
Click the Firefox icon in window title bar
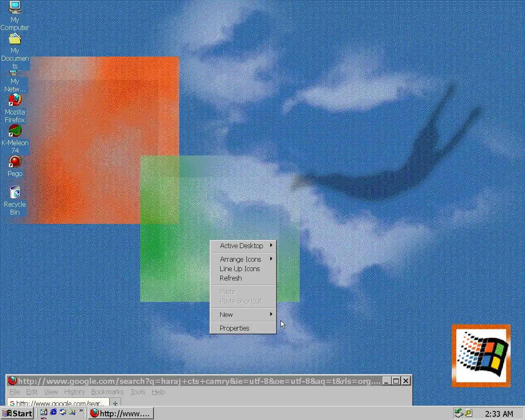click(12, 381)
